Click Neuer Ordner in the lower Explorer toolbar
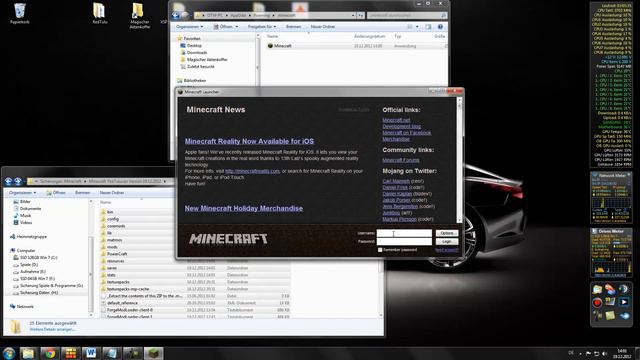640x360 pixels. [x=112, y=192]
